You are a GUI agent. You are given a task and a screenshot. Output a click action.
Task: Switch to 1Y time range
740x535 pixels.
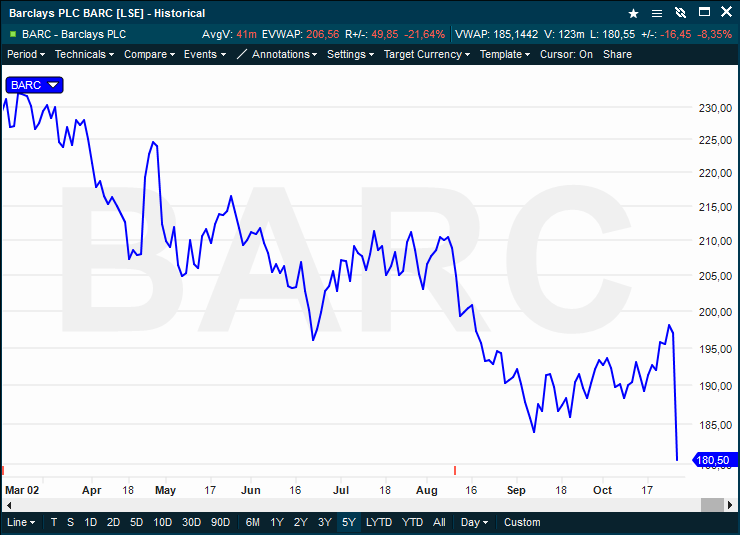[x=277, y=522]
